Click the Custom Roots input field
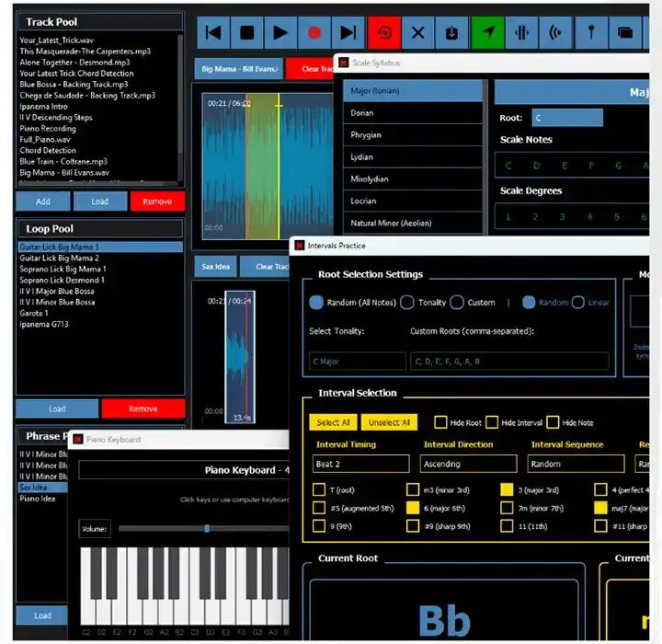662x644 pixels. click(509, 362)
